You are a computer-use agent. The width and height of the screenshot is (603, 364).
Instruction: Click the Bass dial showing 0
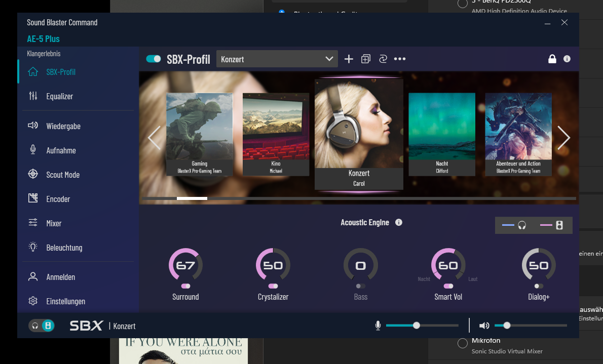click(361, 265)
